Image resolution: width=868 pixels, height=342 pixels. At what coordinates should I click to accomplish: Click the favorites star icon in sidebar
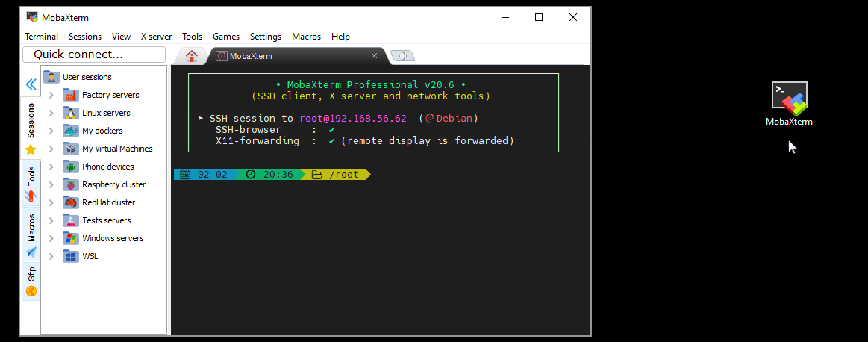point(31,149)
